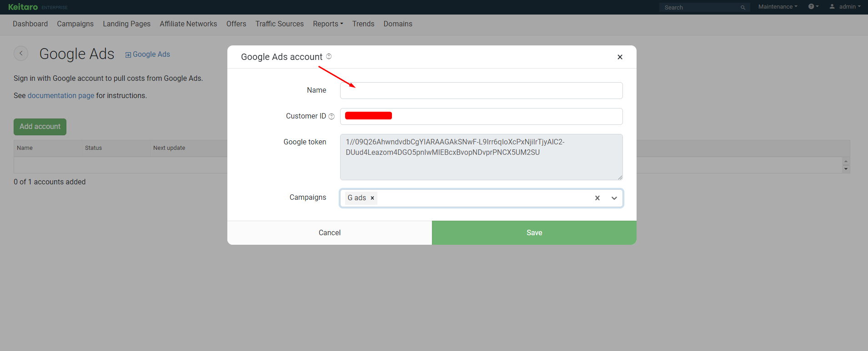868x351 pixels.
Task: Click the Google token text area
Action: [x=482, y=157]
